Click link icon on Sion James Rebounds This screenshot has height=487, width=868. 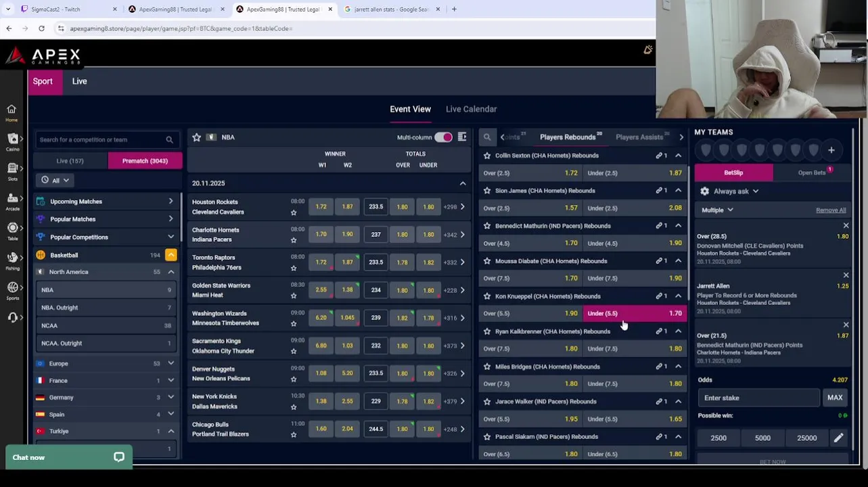pyautogui.click(x=659, y=191)
